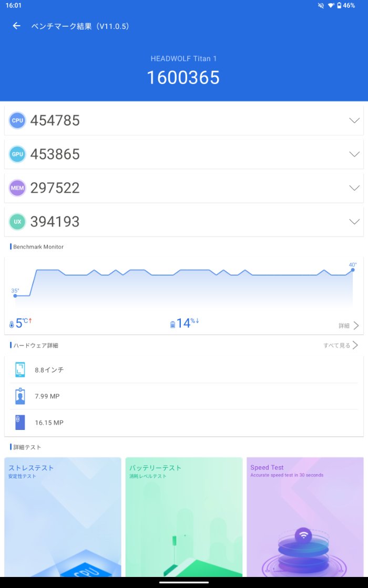Tap the navigation bar home handle
Image resolution: width=368 pixels, height=588 pixels.
click(184, 582)
